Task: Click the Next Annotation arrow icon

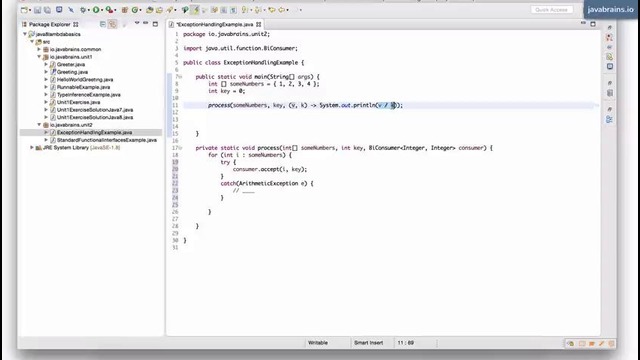Action: tap(245, 10)
